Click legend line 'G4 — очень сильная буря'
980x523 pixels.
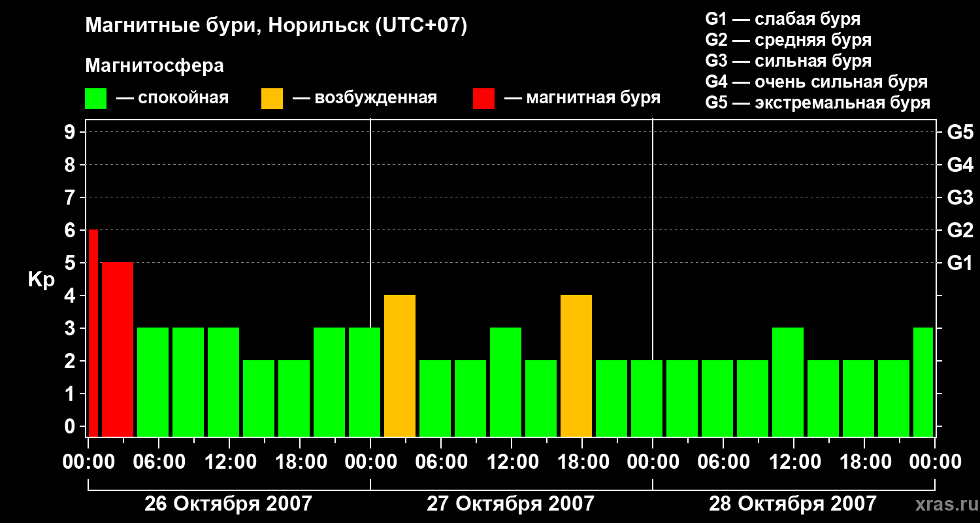[x=816, y=82]
